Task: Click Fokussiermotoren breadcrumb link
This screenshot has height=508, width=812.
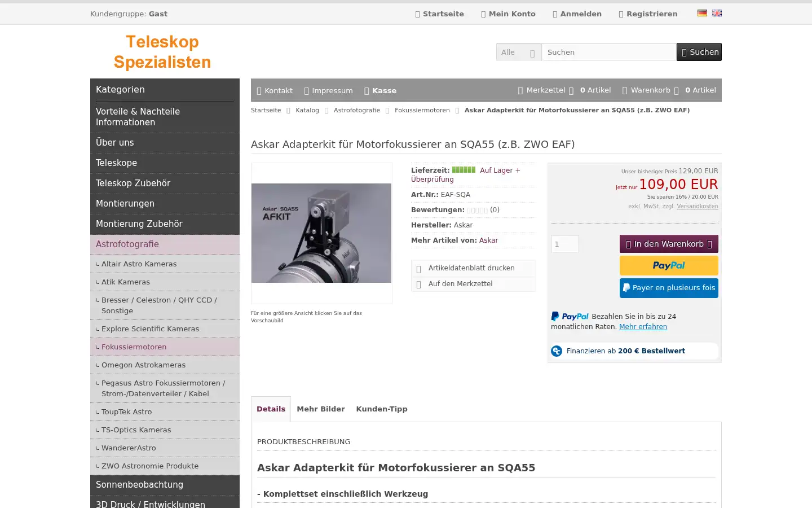Action: 422,110
